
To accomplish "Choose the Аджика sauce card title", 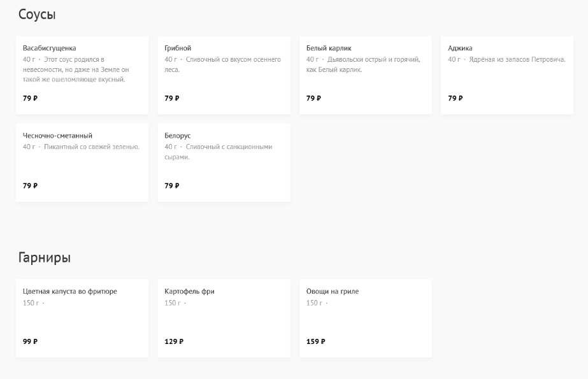I will 460,48.
